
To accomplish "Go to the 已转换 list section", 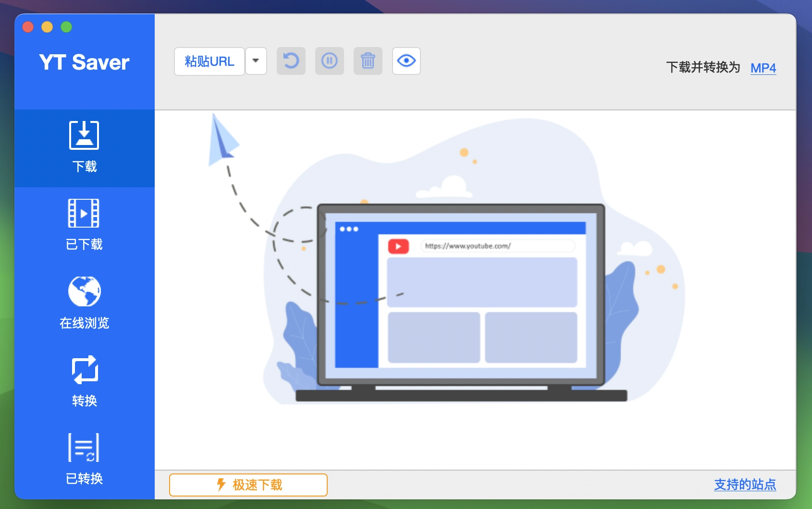I will click(x=85, y=459).
